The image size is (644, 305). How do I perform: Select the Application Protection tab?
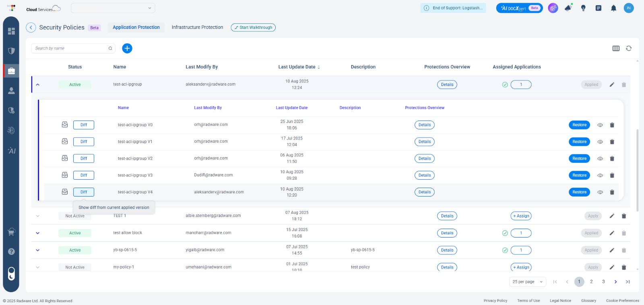[136, 27]
